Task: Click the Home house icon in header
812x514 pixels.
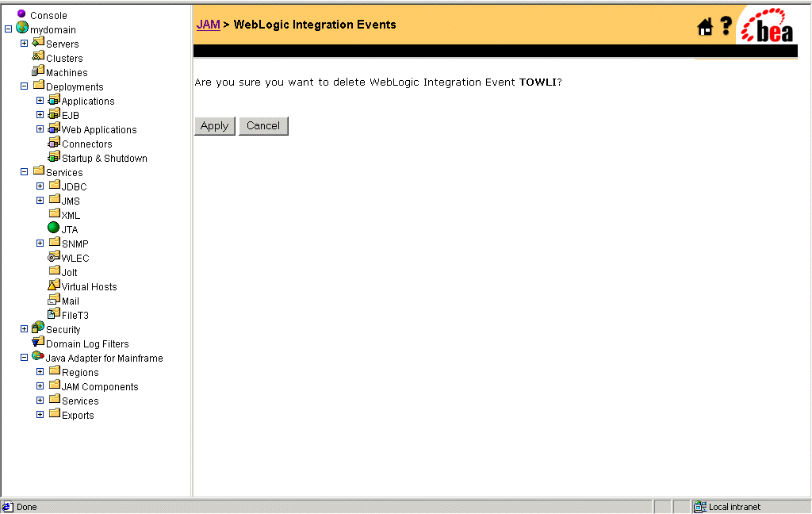Action: 705,26
